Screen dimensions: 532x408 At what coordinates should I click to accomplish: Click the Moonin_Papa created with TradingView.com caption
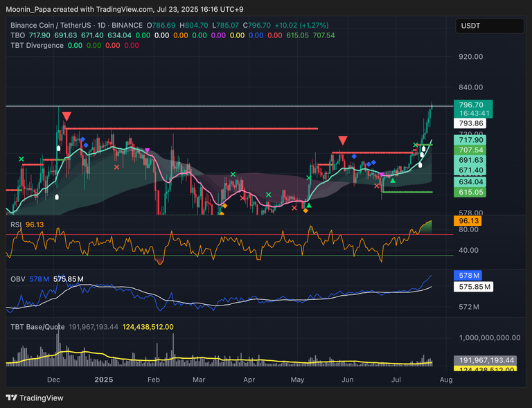[125, 9]
